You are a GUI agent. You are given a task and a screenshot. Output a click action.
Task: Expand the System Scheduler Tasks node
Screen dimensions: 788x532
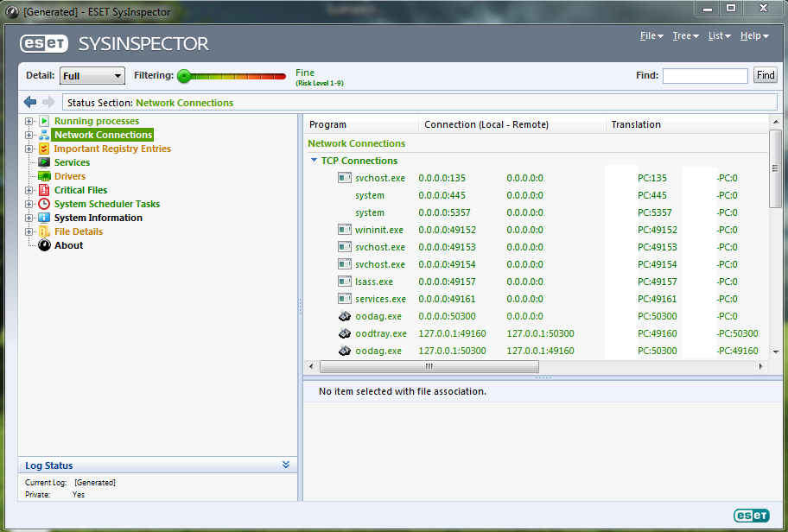[x=29, y=204]
